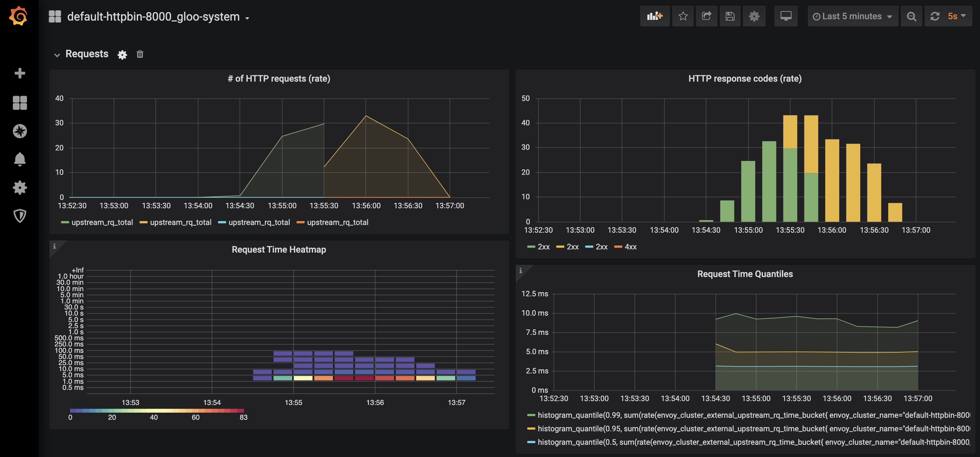
Task: Click the tallest green-yellow bar at 13:55:30
Action: click(x=790, y=168)
